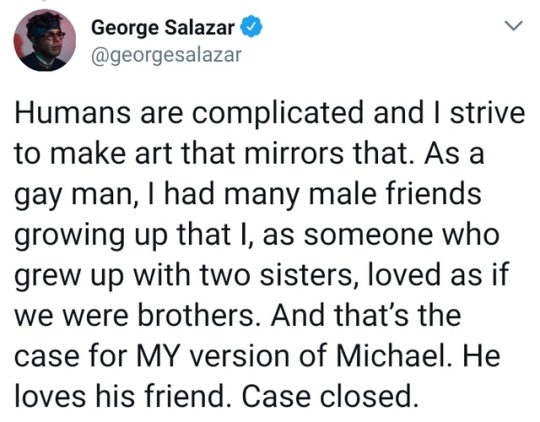Open the George Salazar display name
Viewport: 540px width, 422px height.
pos(163,28)
